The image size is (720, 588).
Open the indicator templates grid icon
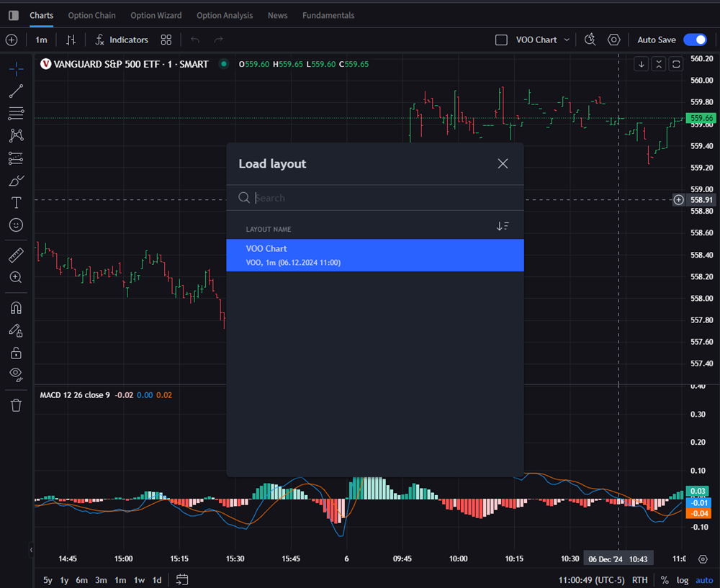166,40
